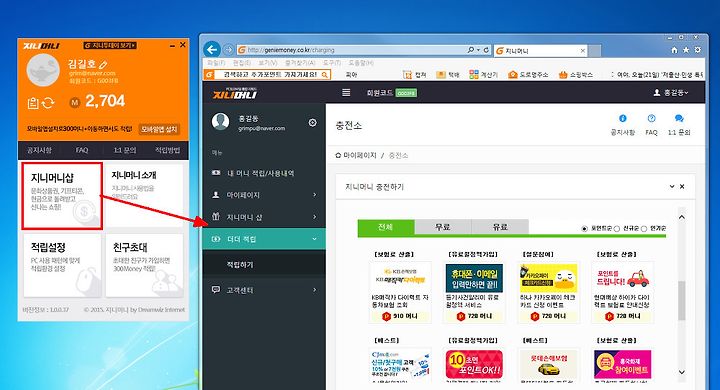Open the 휴대폰·이메일 720 머니 offer
The image size is (720, 390).
pos(474,293)
